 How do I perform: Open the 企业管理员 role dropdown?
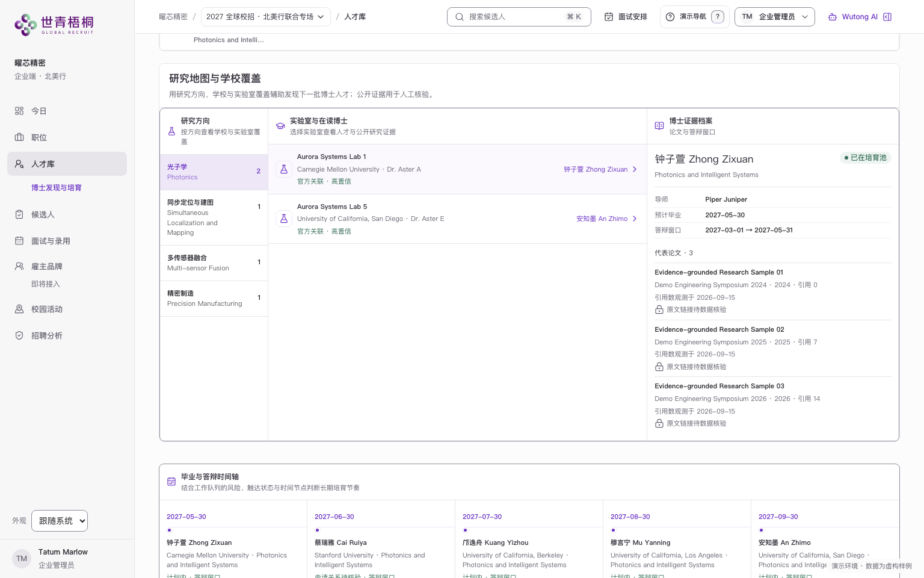[775, 17]
